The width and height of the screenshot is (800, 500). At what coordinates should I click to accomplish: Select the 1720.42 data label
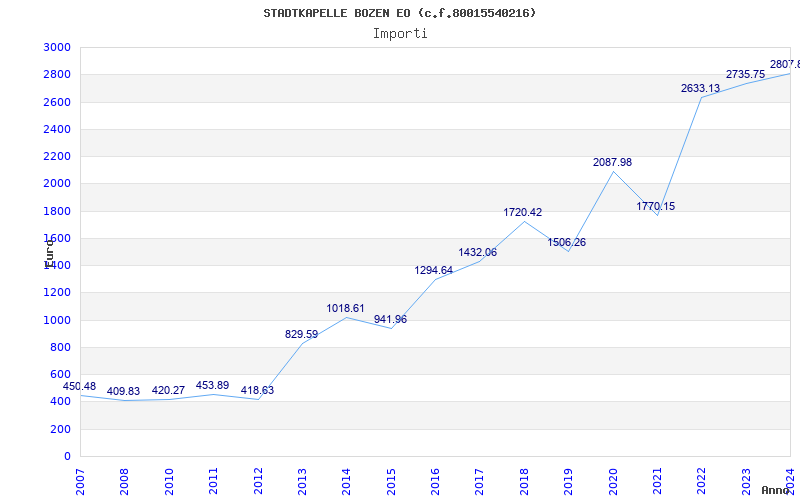pos(522,212)
